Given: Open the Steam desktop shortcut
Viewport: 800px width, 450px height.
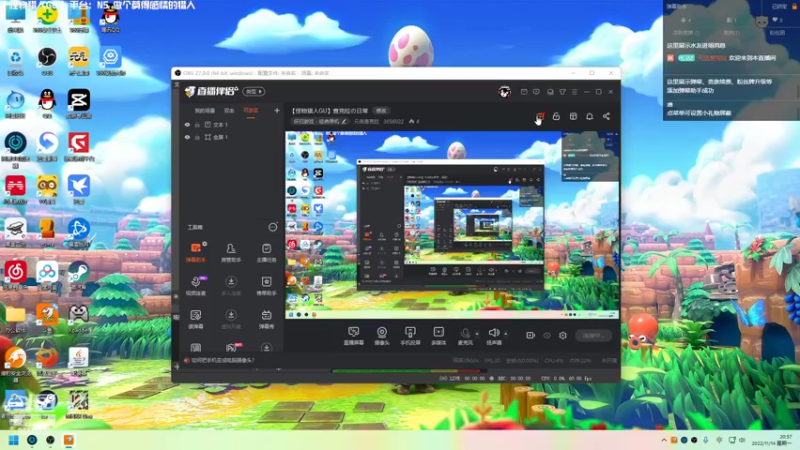Looking at the screenshot, I should click(79, 275).
